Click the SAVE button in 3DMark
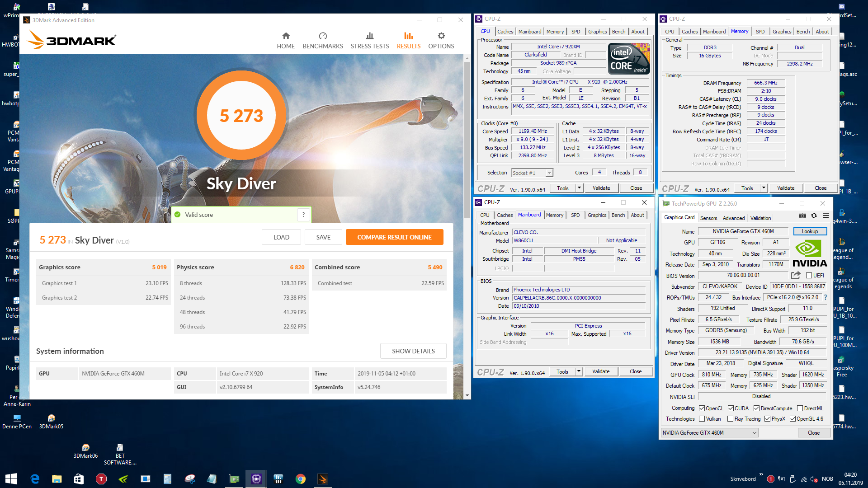The image size is (868, 488). [323, 237]
